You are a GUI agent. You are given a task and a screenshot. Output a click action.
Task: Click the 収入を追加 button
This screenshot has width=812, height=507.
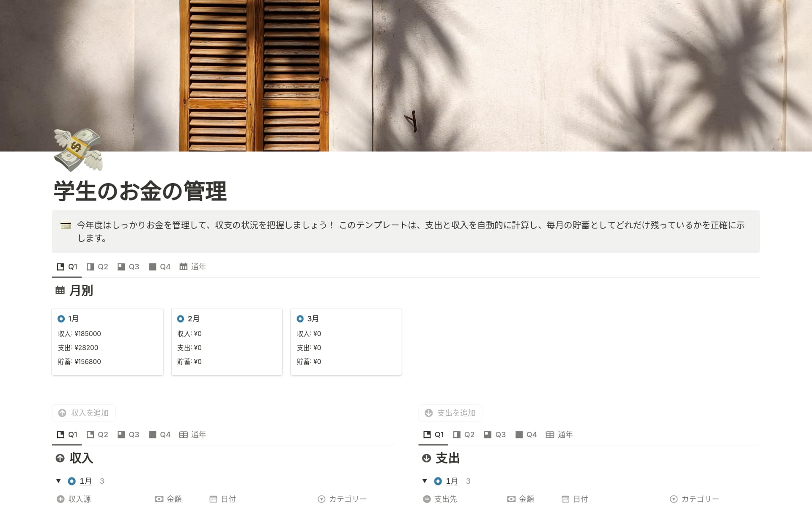pyautogui.click(x=84, y=413)
